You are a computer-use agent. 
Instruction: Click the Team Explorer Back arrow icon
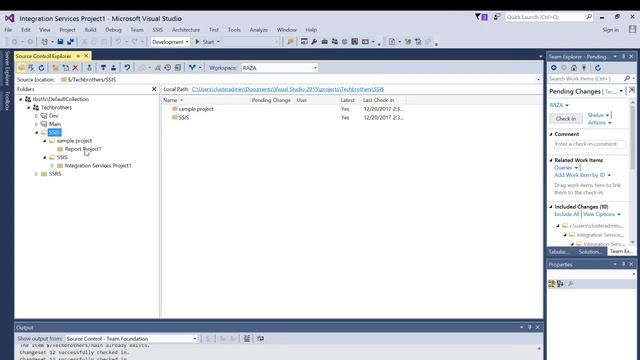(553, 68)
